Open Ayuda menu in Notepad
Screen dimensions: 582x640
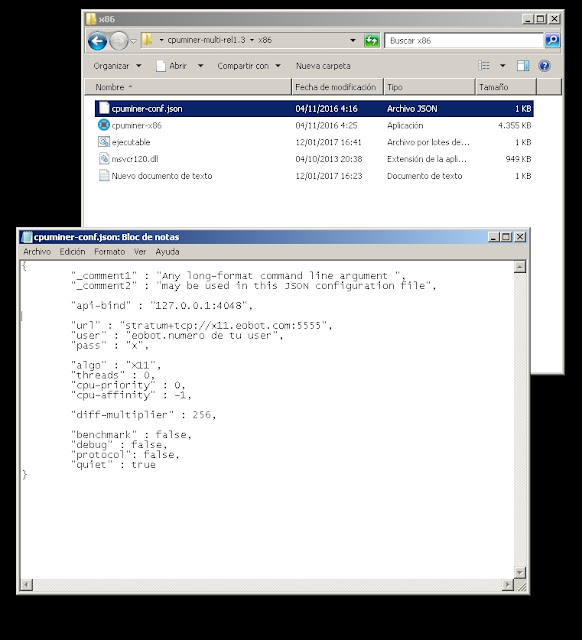click(x=167, y=252)
